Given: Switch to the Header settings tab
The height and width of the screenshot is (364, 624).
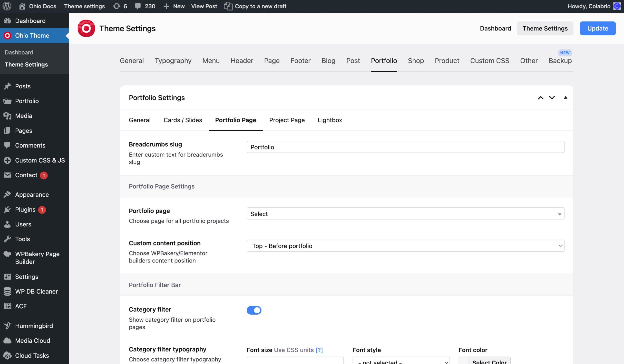Looking at the screenshot, I should pyautogui.click(x=242, y=61).
